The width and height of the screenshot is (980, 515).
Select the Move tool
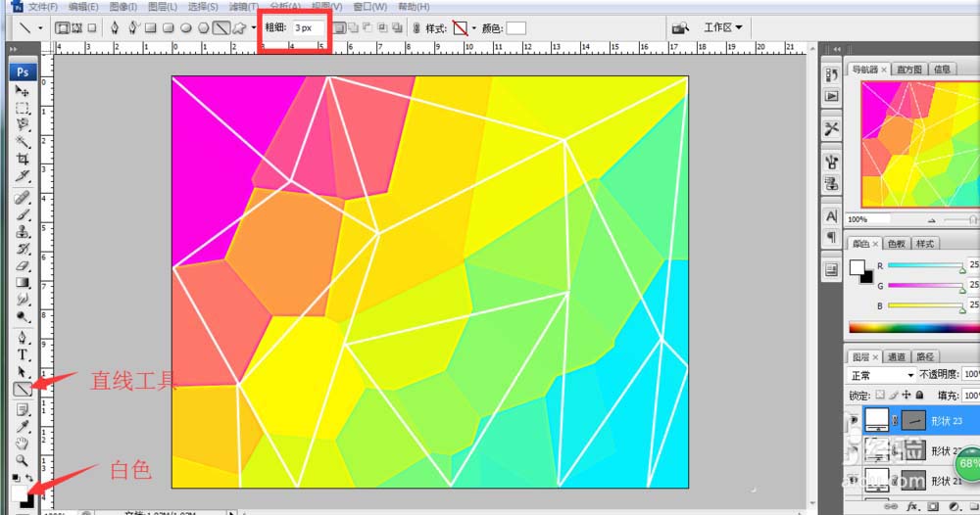coord(22,91)
